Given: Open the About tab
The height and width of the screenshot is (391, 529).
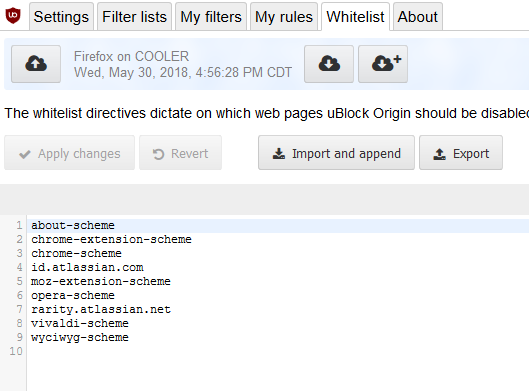Looking at the screenshot, I should tap(418, 17).
